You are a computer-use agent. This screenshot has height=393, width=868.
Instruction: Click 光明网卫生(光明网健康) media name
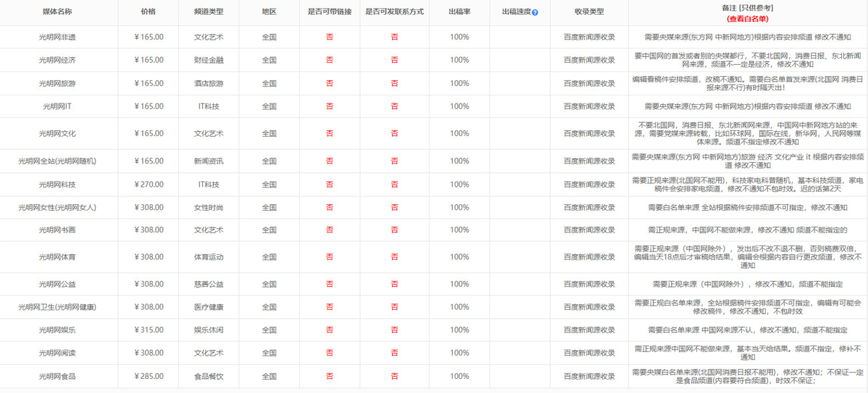click(x=57, y=307)
